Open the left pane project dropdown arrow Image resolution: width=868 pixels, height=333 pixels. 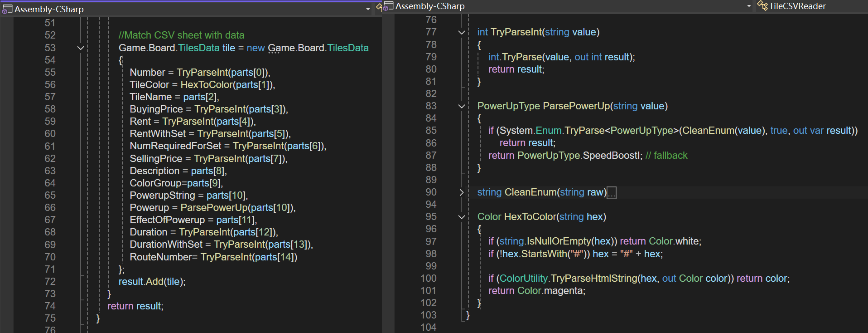click(x=368, y=9)
